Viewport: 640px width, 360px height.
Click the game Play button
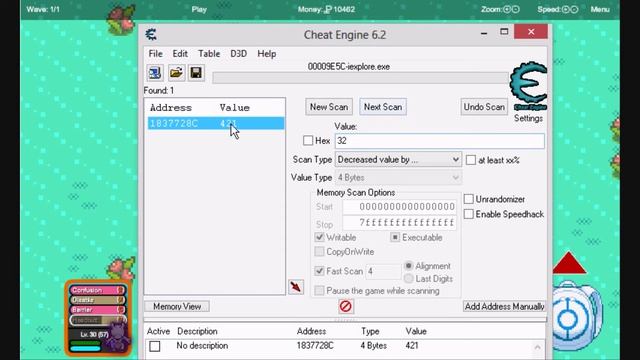click(199, 9)
